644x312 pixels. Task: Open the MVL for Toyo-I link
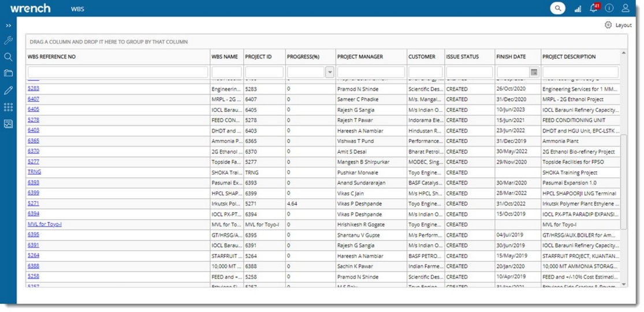[x=44, y=224]
